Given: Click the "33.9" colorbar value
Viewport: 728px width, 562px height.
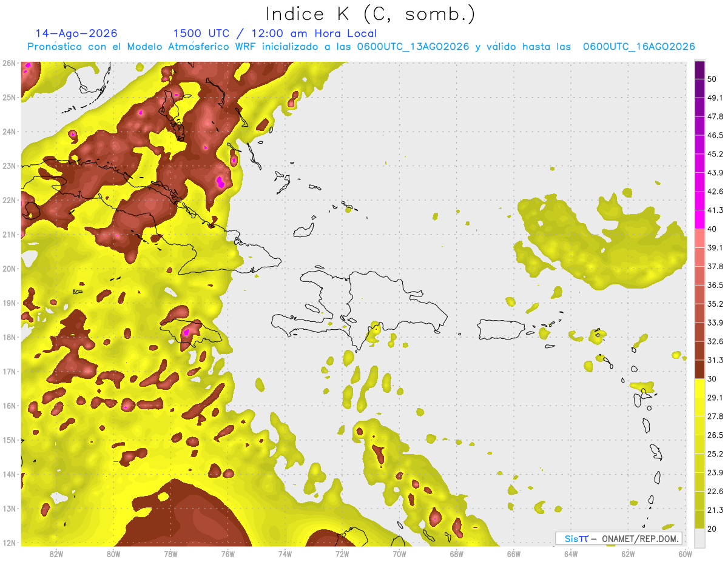Looking at the screenshot, I should pos(715,323).
